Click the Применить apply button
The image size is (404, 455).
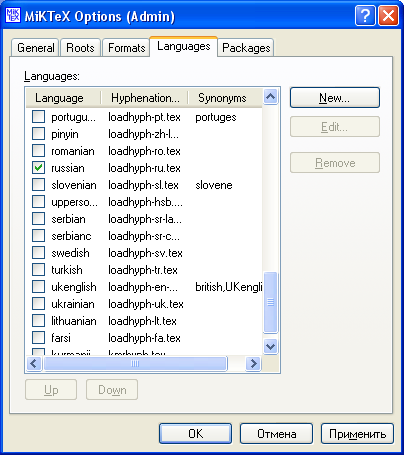357,434
